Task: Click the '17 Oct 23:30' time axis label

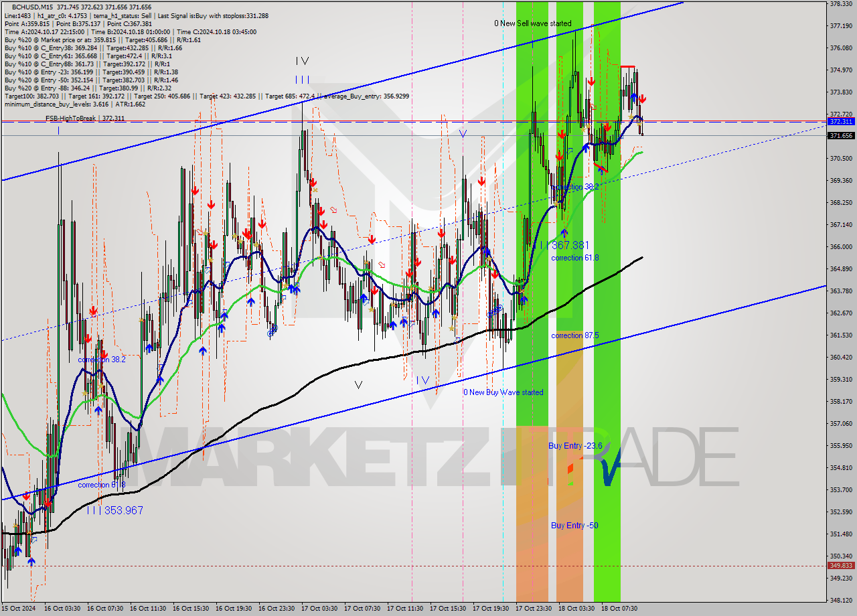Action: pyautogui.click(x=534, y=609)
